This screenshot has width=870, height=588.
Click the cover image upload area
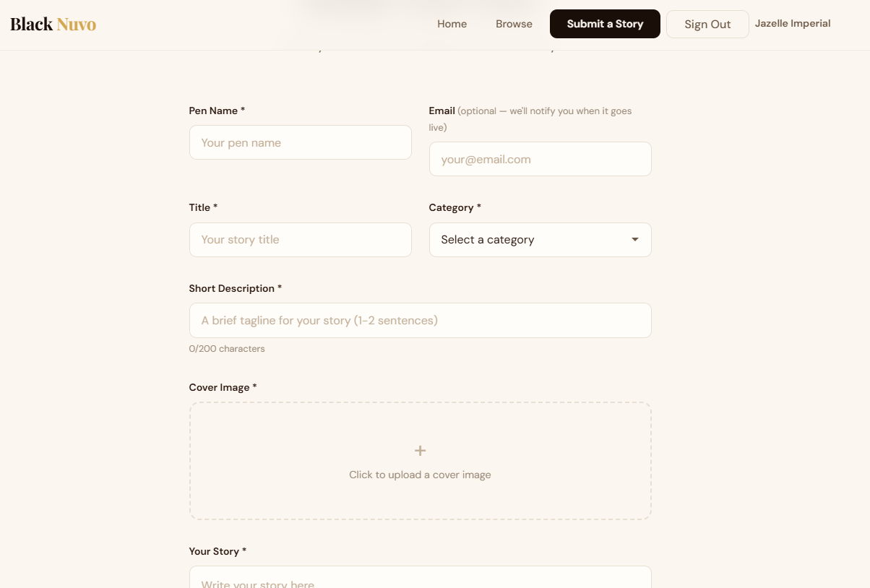(x=420, y=461)
